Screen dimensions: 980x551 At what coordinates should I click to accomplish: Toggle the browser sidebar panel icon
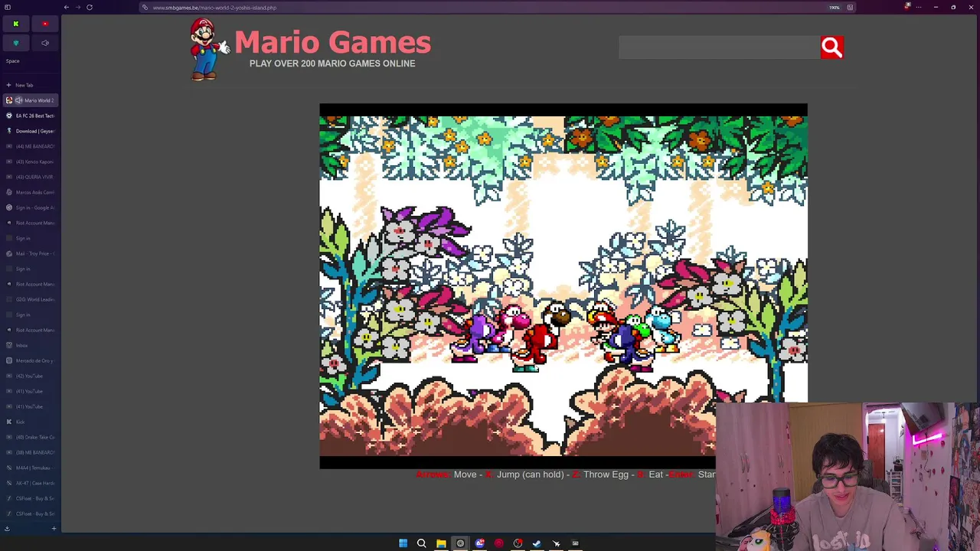[8, 7]
